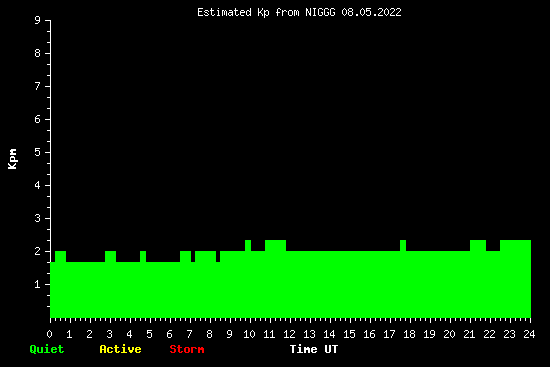This screenshot has width=550, height=367.
Task: Click the hour 12 label on time axis
Action: (x=289, y=334)
